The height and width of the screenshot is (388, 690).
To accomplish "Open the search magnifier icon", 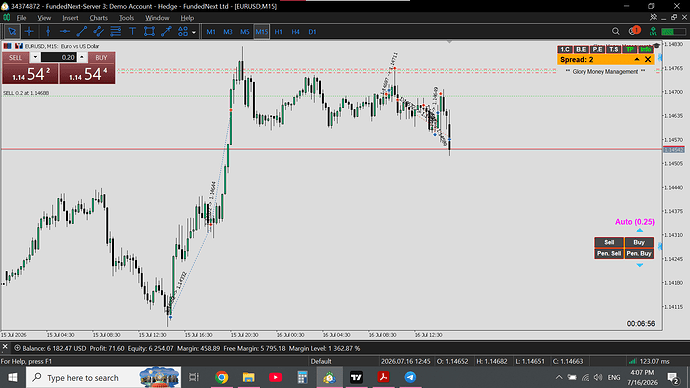I will (x=616, y=31).
